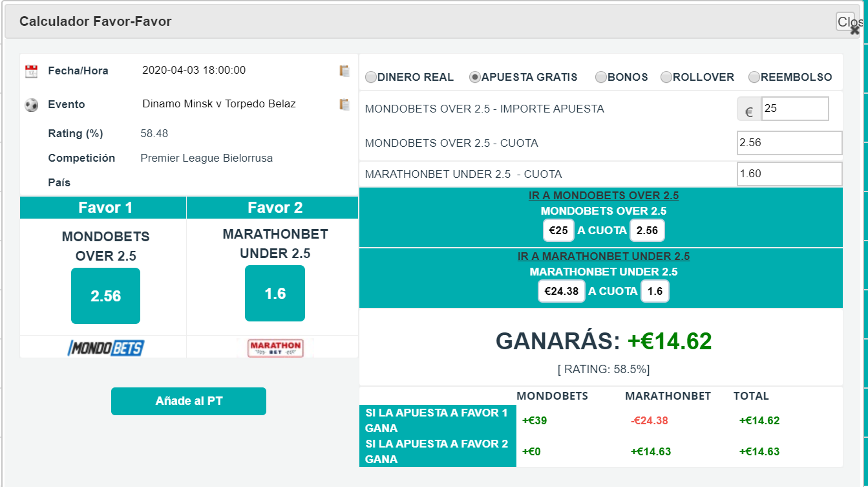Click the €25 stake box
The height and width of the screenshot is (487, 868).
pos(558,230)
